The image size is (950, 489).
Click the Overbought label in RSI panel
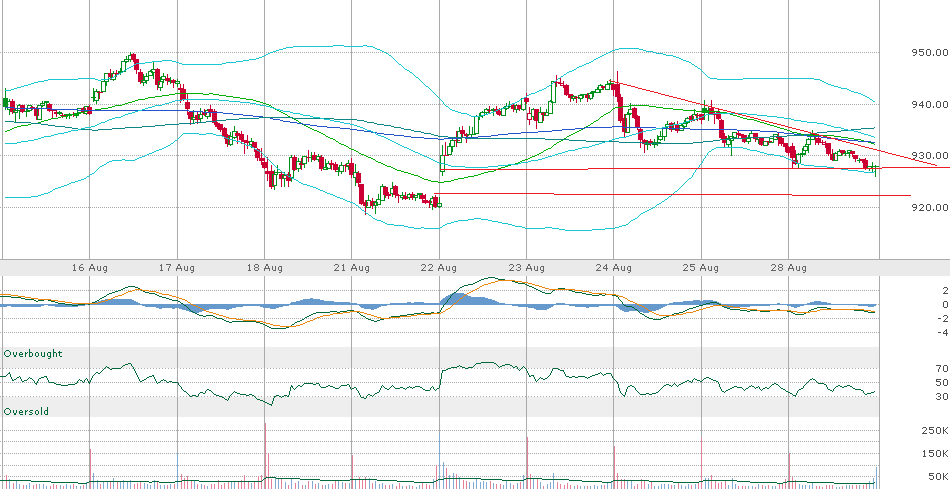tap(32, 354)
